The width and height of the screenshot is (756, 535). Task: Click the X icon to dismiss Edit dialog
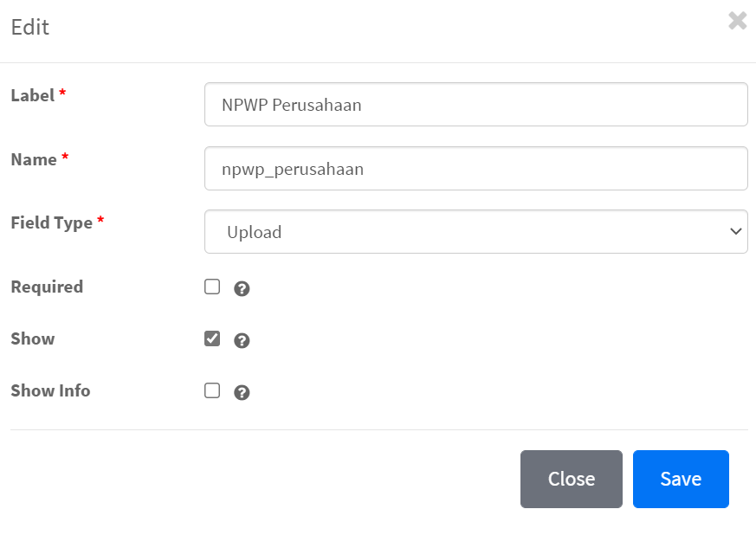click(x=737, y=21)
